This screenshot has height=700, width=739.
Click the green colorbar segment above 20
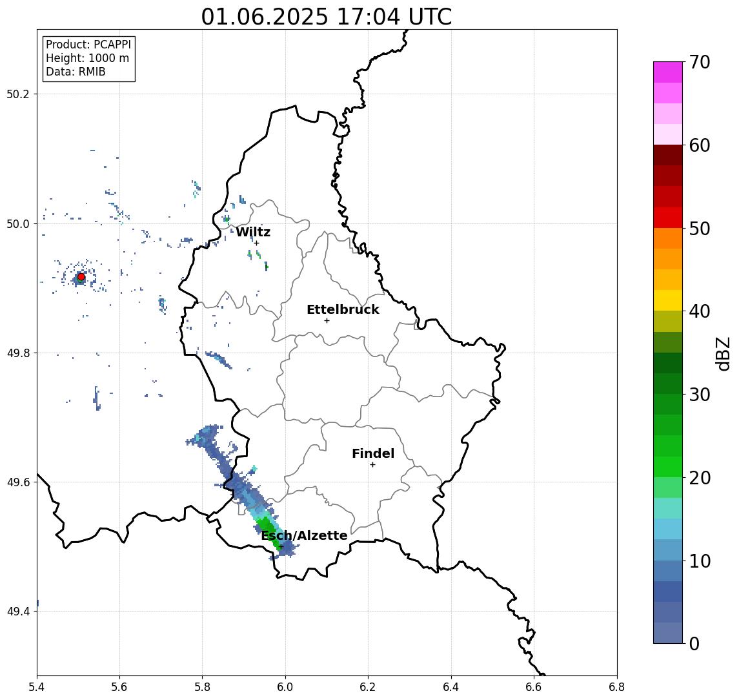click(x=668, y=467)
